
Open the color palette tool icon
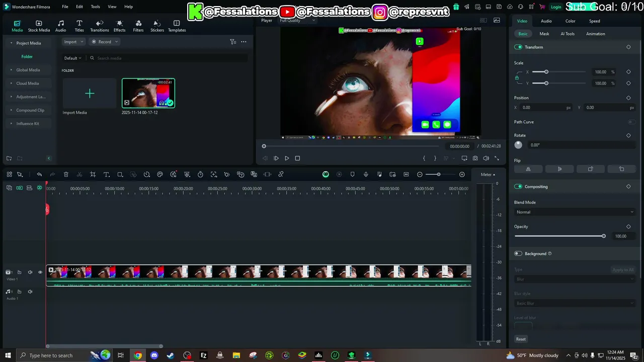click(x=160, y=174)
